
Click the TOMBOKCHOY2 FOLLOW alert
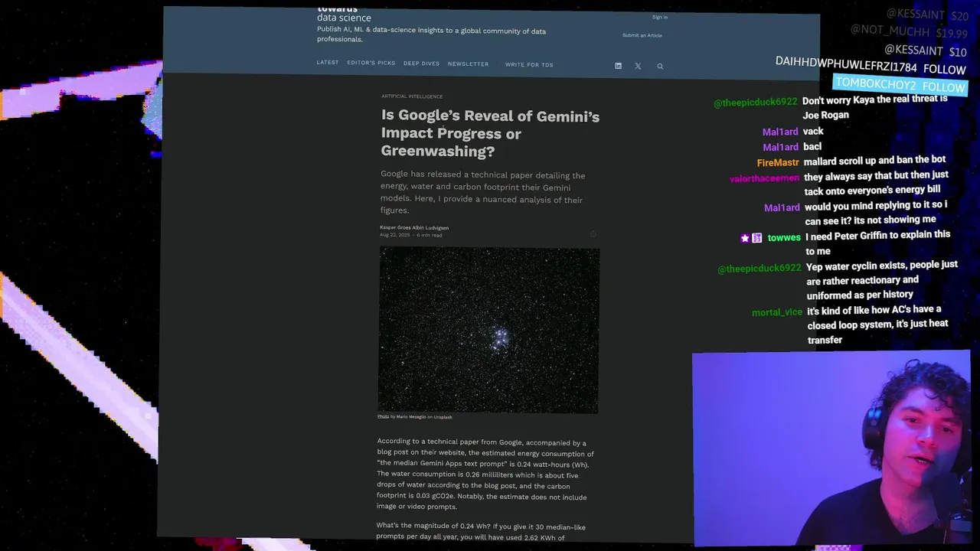[x=900, y=84]
